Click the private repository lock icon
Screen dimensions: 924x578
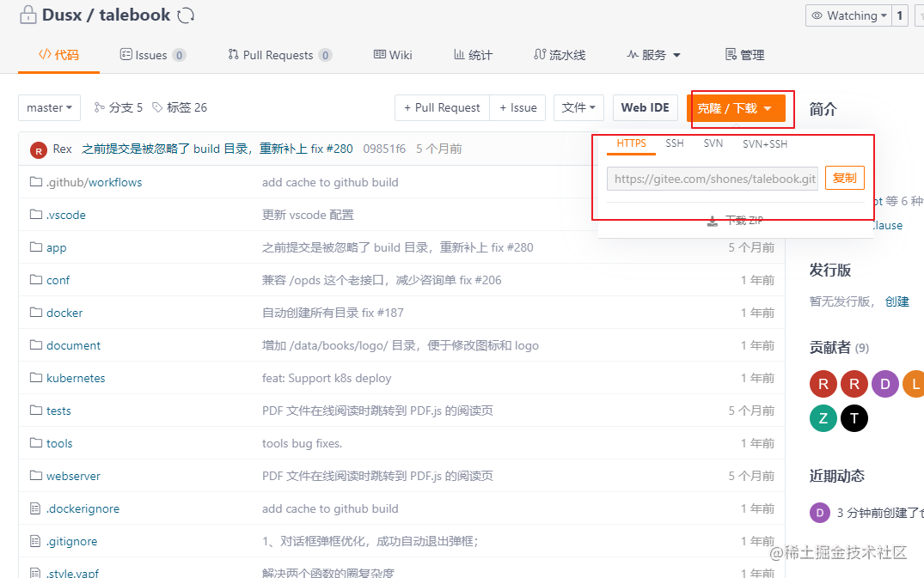28,15
